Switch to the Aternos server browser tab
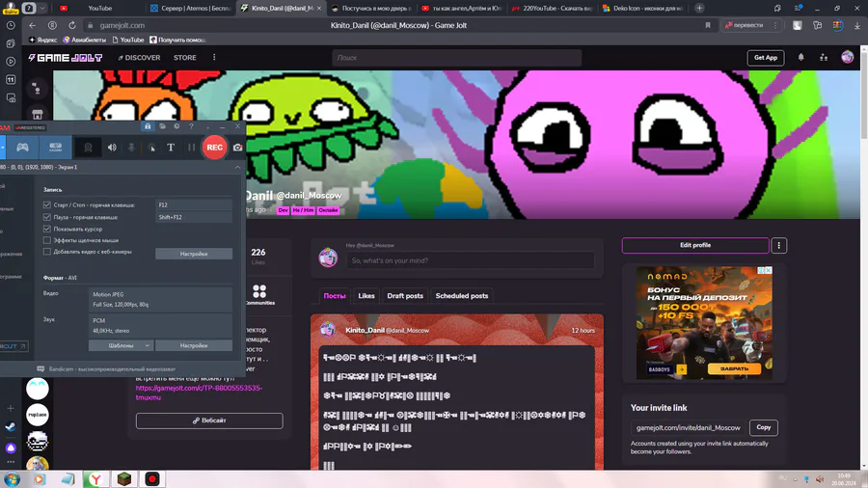This screenshot has height=488, width=868. (x=190, y=9)
